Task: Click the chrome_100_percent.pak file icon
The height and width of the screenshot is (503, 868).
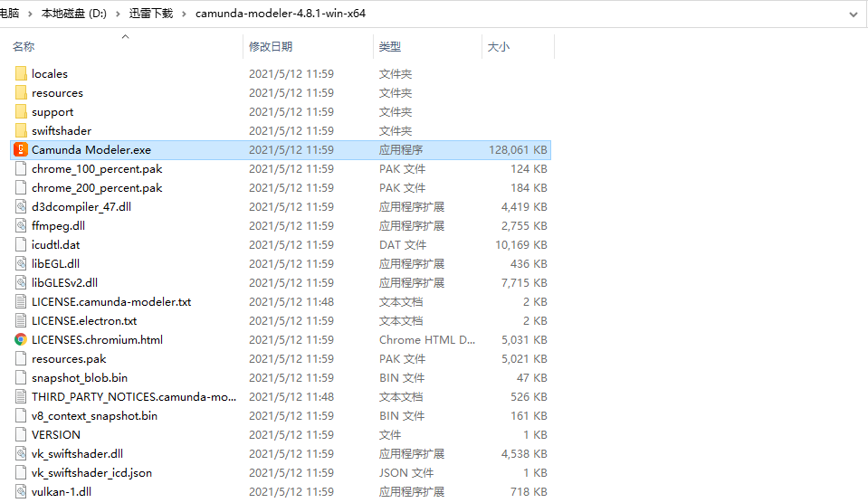Action: point(21,169)
